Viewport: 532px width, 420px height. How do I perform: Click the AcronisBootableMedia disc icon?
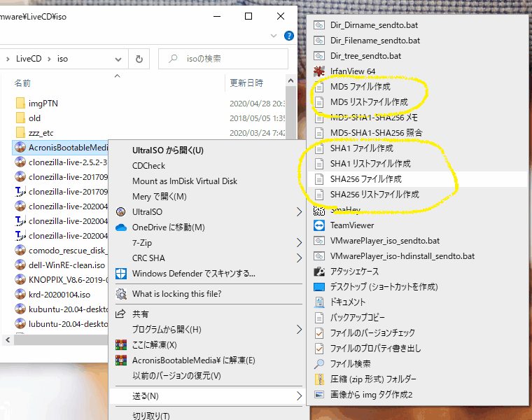(x=20, y=148)
